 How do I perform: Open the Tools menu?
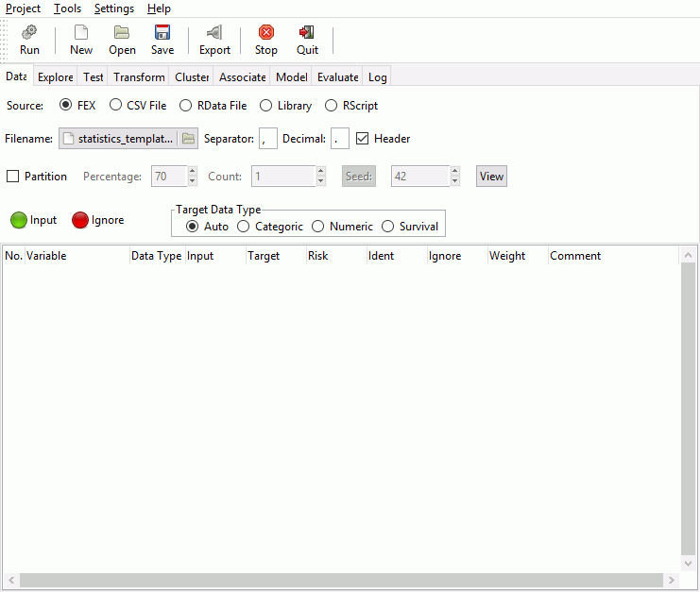click(67, 8)
